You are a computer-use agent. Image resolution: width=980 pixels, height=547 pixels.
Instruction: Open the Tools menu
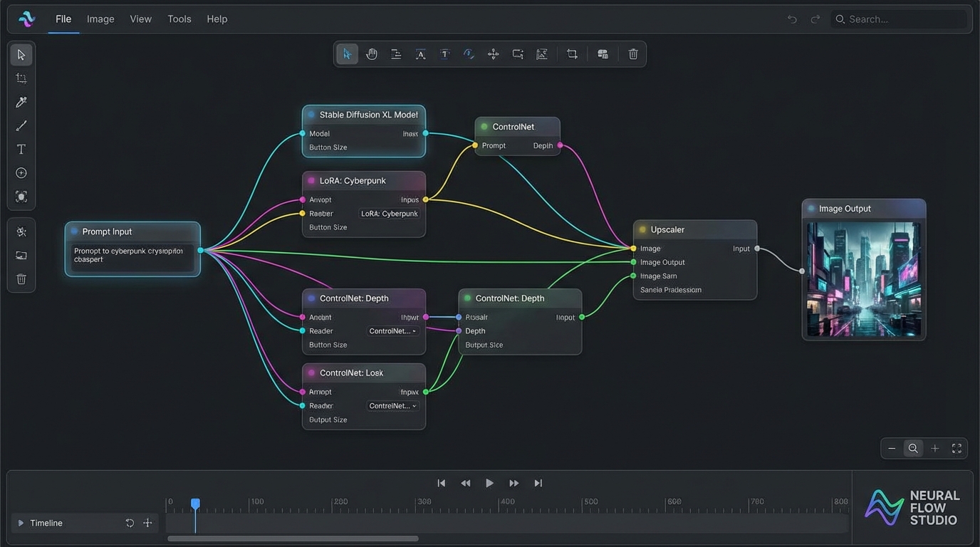point(179,19)
